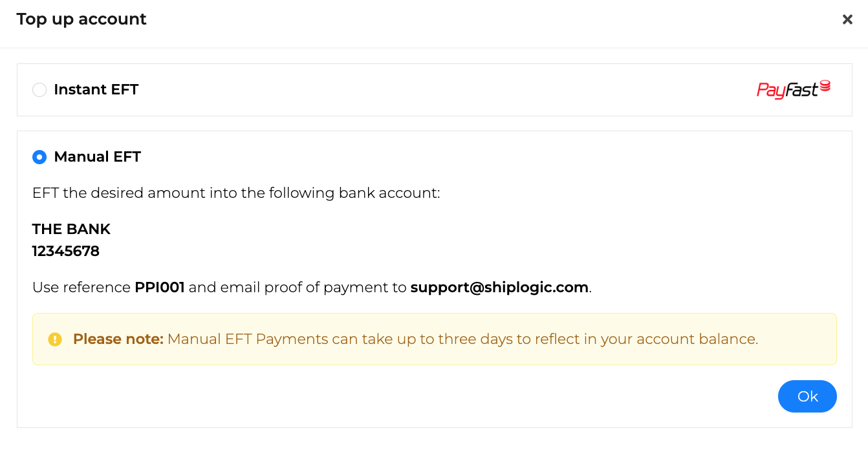This screenshot has height=450, width=868.
Task: Confirm with the Ok button
Action: (807, 396)
